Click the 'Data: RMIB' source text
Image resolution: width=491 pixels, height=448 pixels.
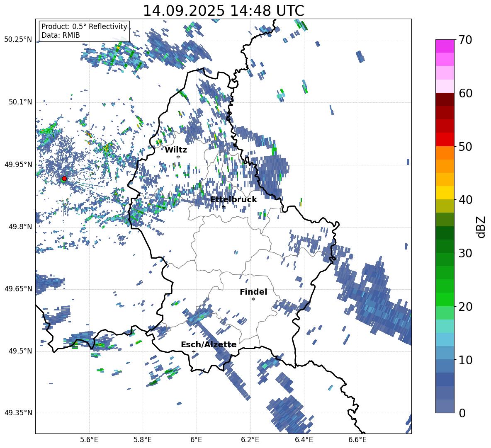click(61, 36)
